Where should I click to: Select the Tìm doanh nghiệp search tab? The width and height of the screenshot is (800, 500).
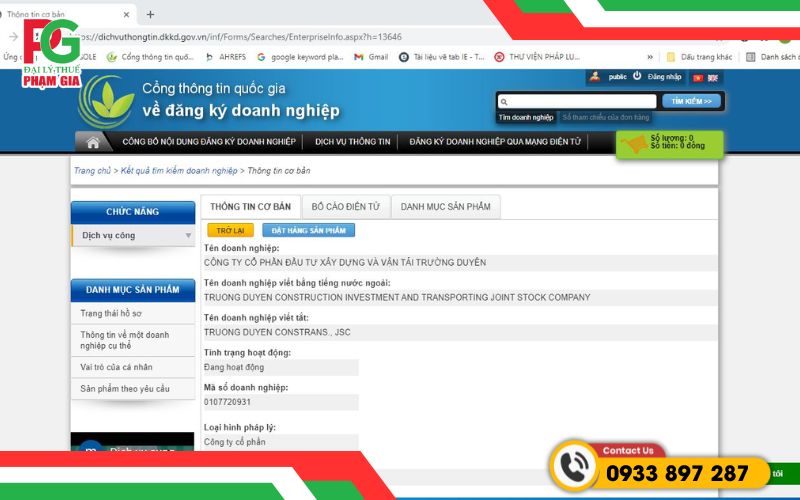pyautogui.click(x=526, y=117)
